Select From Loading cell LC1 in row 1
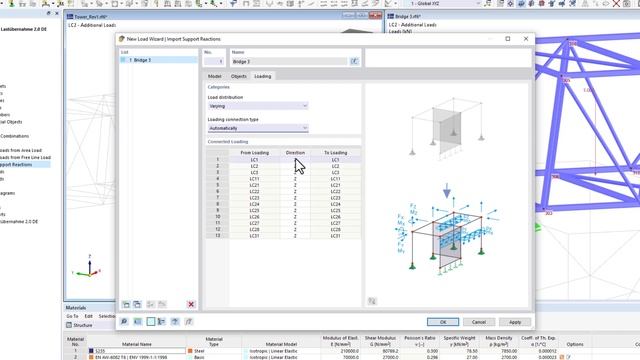 pyautogui.click(x=254, y=160)
